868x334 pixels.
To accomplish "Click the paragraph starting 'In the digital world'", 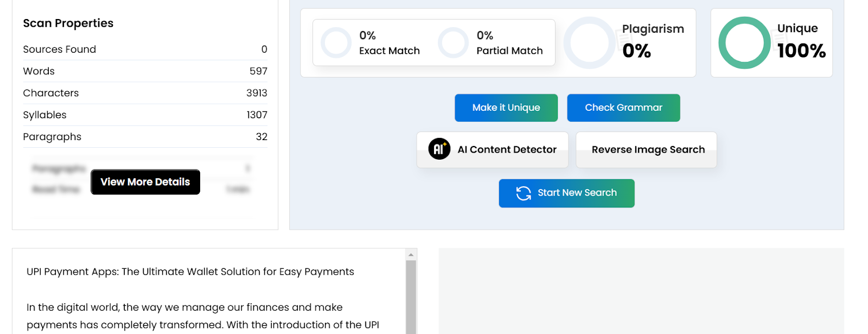I will coord(203,316).
